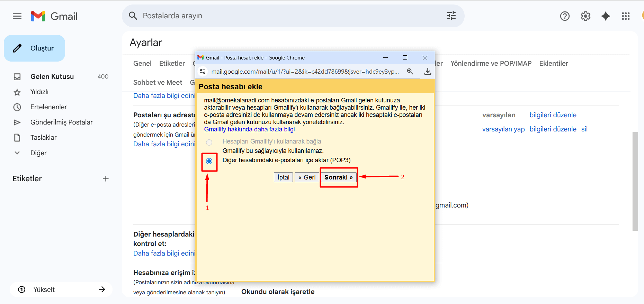Screen dimensions: 644x304
Task: Open the Settings gear icon
Action: tap(585, 16)
